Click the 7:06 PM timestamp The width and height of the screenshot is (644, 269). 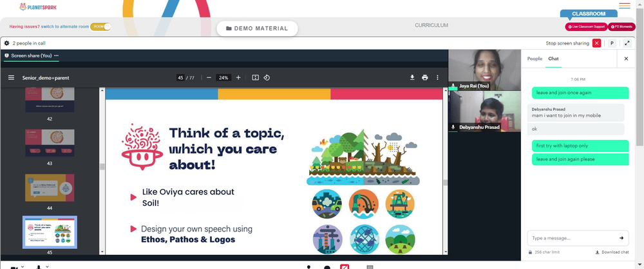coord(578,79)
